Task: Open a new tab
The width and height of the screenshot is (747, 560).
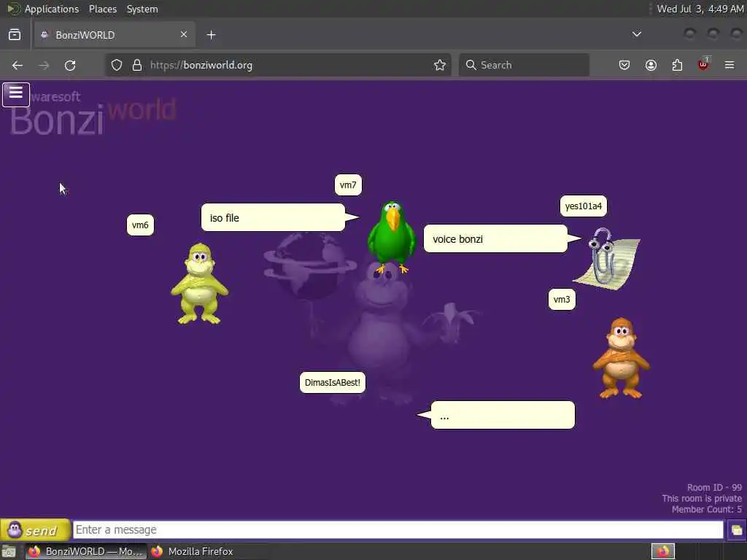Action: point(211,35)
